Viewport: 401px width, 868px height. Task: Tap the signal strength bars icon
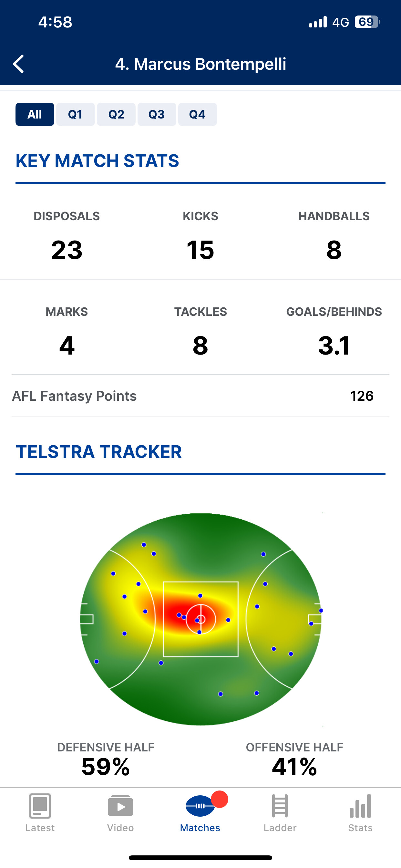point(318,22)
